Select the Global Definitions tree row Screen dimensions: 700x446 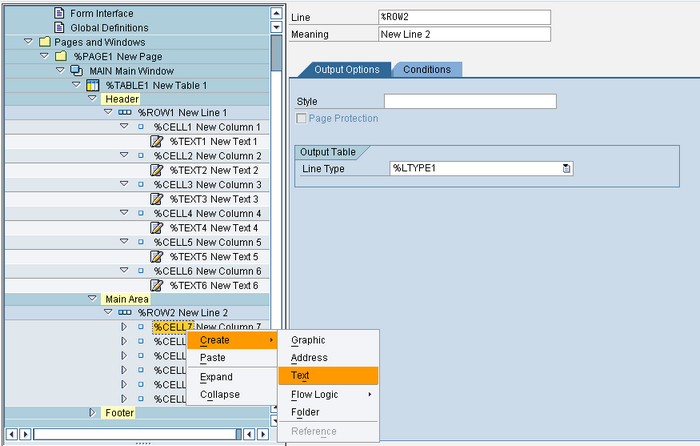pos(137,28)
